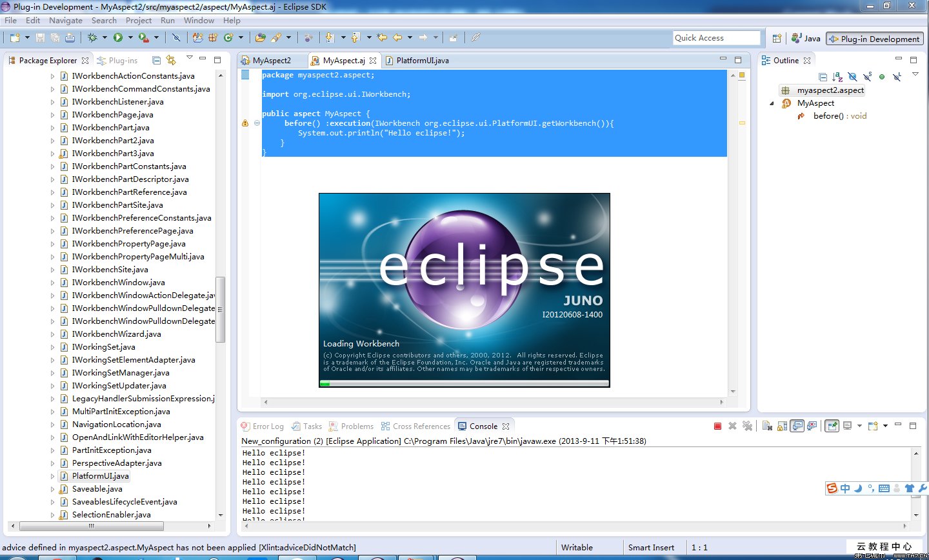Open the Package Explorer view menu triangle
The image size is (929, 560).
(x=189, y=57)
